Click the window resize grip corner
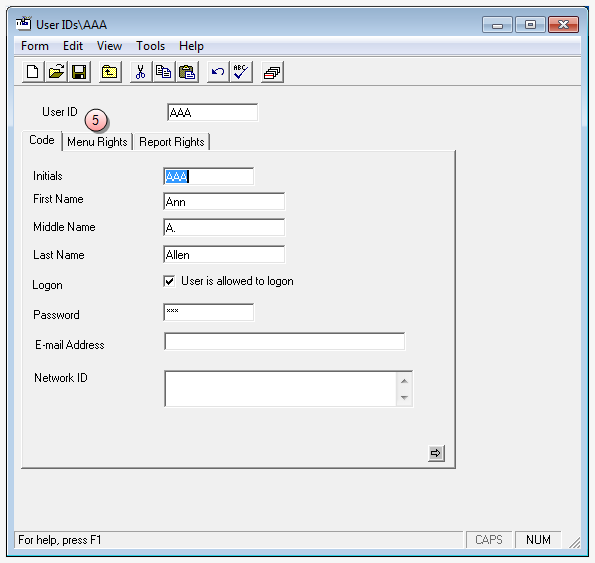The height and width of the screenshot is (563, 595). [x=575, y=543]
